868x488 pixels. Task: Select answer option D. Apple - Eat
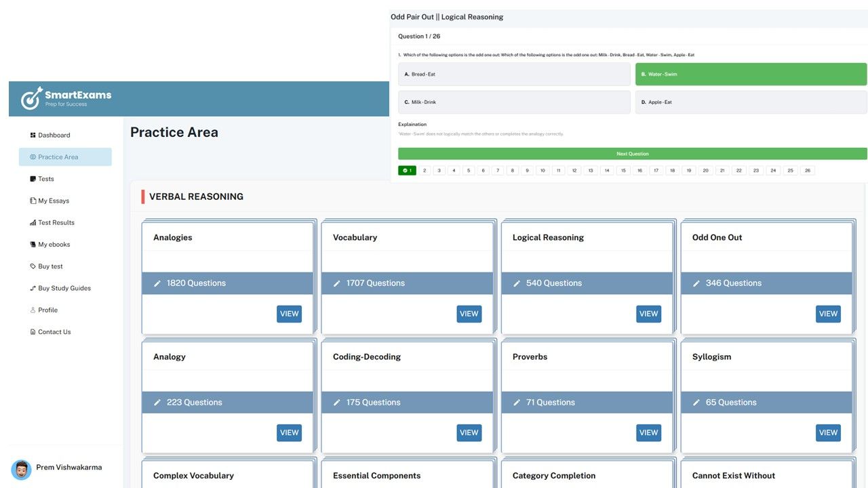(751, 102)
